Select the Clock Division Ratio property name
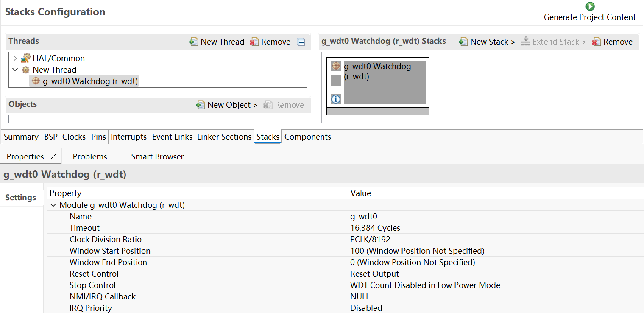This screenshot has width=644, height=313. tap(106, 240)
